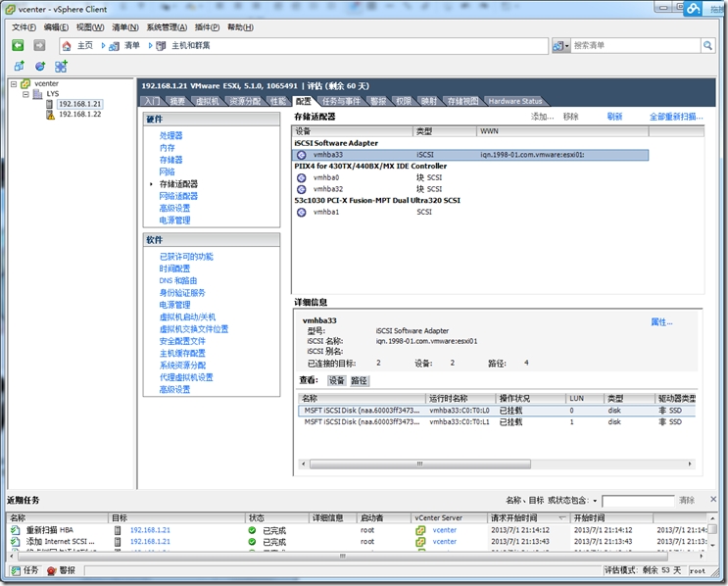Open the 网络适配器 hardware link
Viewport: 728px width, 586px height.
click(178, 196)
